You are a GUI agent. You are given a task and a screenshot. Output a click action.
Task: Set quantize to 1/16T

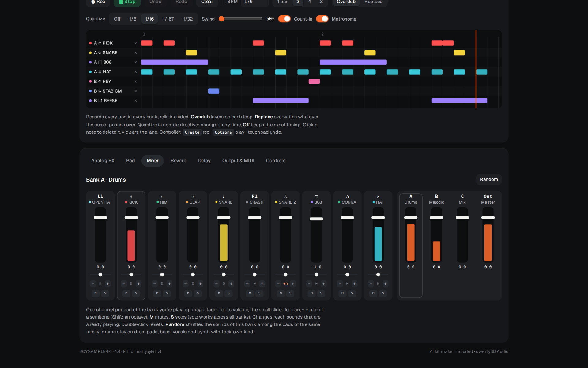(x=168, y=19)
